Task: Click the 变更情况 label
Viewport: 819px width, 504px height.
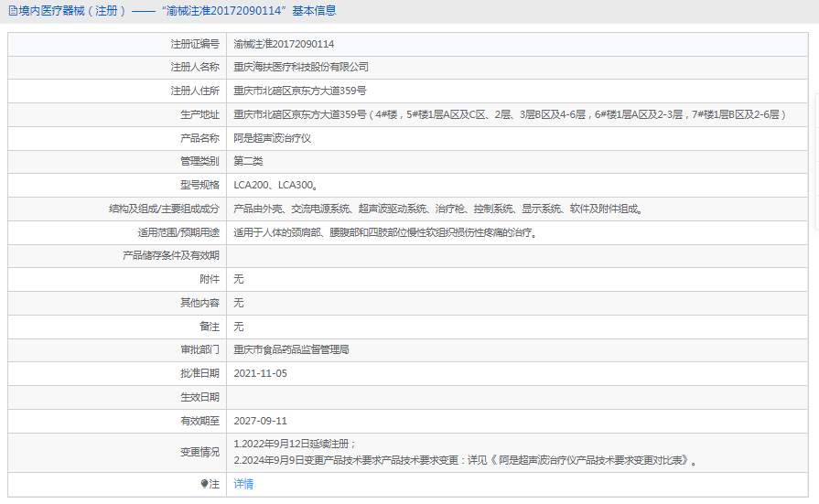Action: [x=200, y=452]
